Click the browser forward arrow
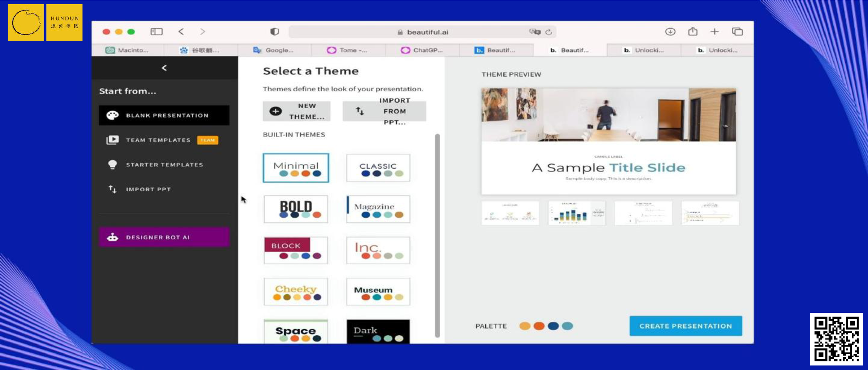 203,32
